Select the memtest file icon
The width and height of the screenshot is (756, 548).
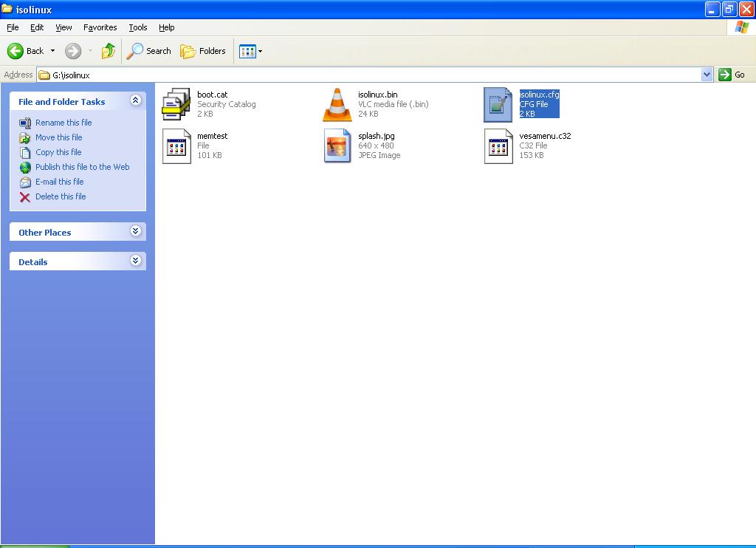pos(176,145)
